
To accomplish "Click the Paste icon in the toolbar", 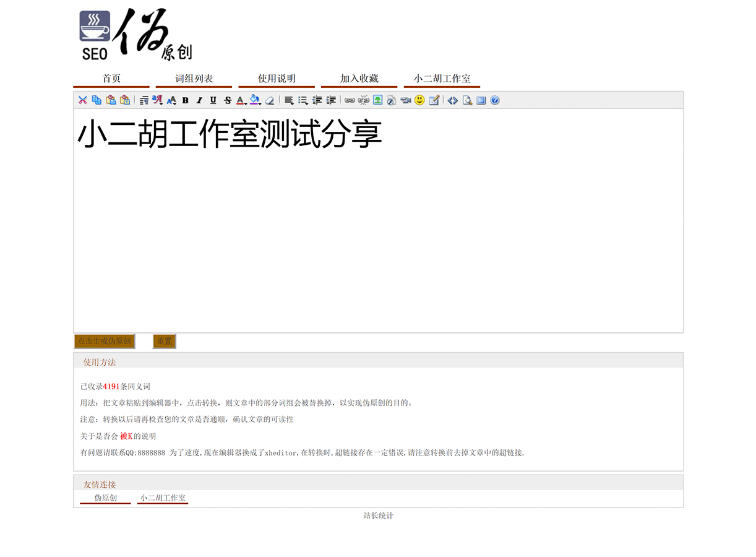I will (112, 100).
